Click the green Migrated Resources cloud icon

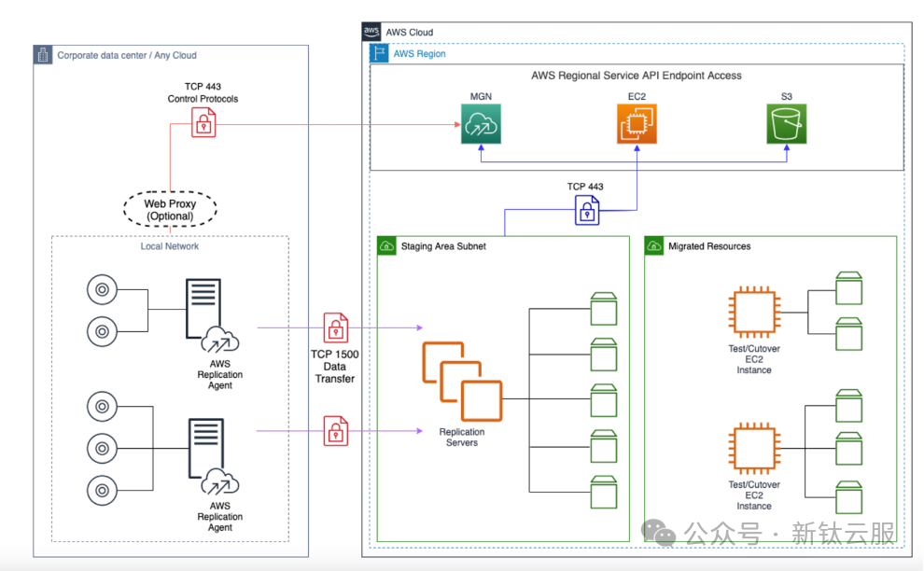click(x=654, y=245)
